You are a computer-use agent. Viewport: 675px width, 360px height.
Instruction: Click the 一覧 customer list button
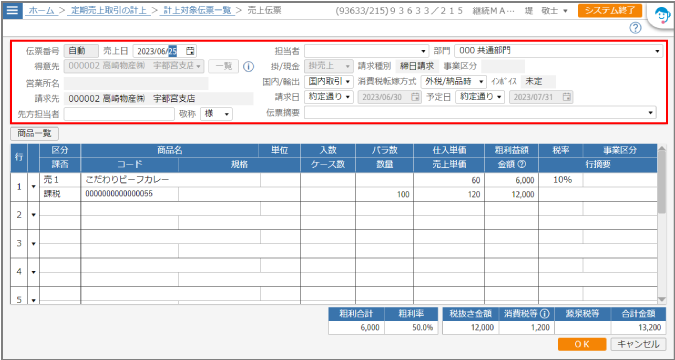[x=224, y=66]
